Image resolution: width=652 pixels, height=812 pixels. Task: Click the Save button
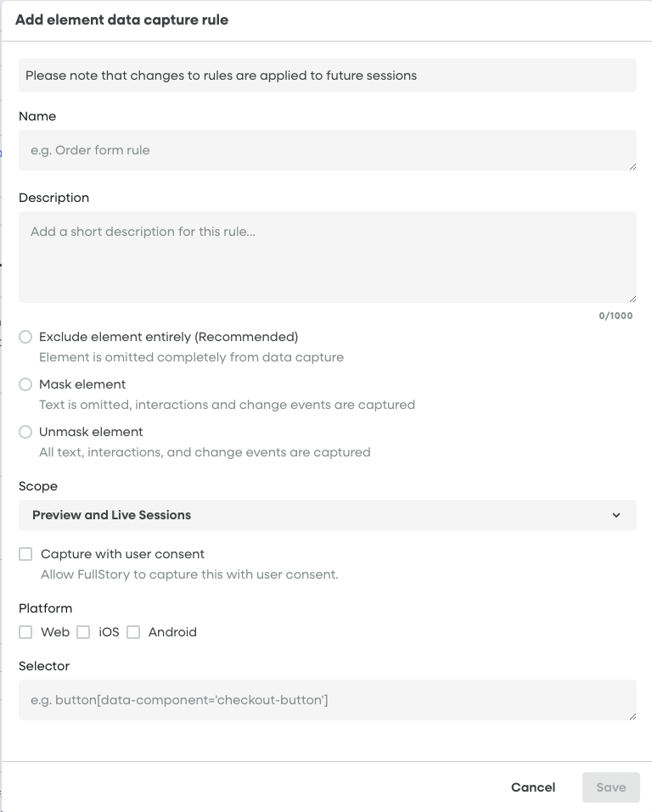pos(611,787)
